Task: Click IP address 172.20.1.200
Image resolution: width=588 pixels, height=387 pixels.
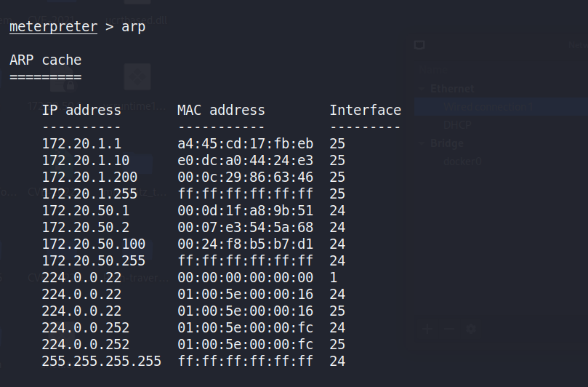Action: 89,177
